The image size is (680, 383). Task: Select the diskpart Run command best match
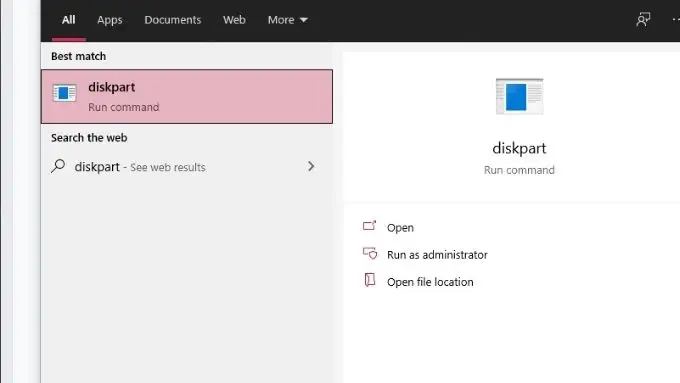tap(187, 97)
